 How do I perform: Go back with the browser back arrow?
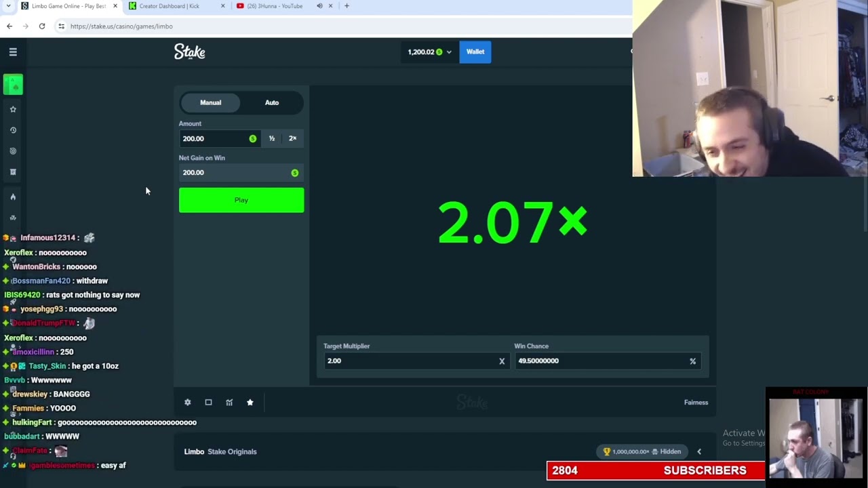pyautogui.click(x=9, y=26)
